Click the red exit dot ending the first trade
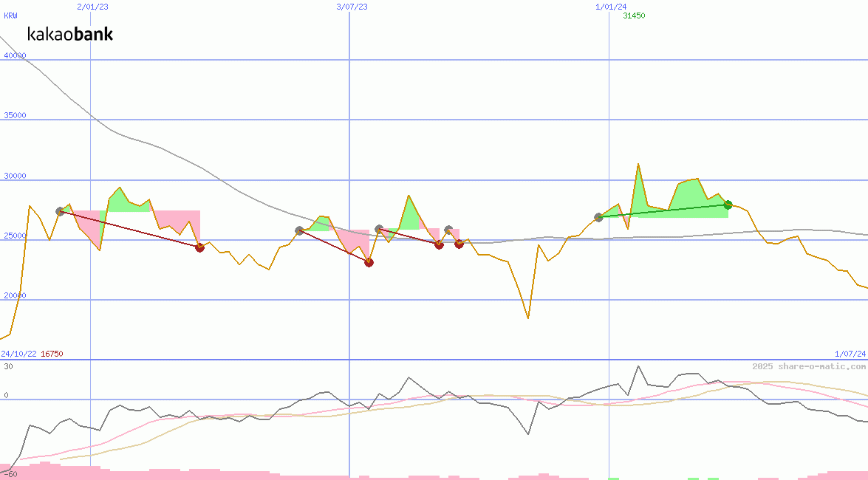 [x=199, y=247]
